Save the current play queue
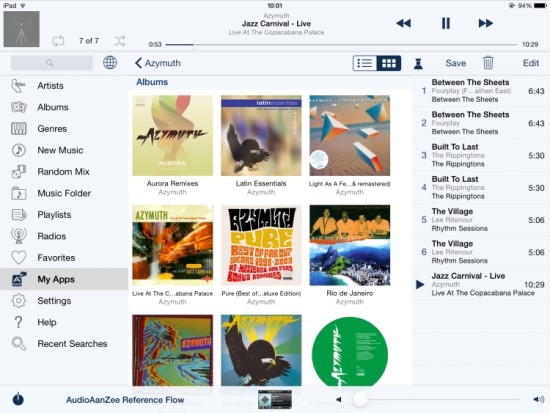 pos(456,63)
